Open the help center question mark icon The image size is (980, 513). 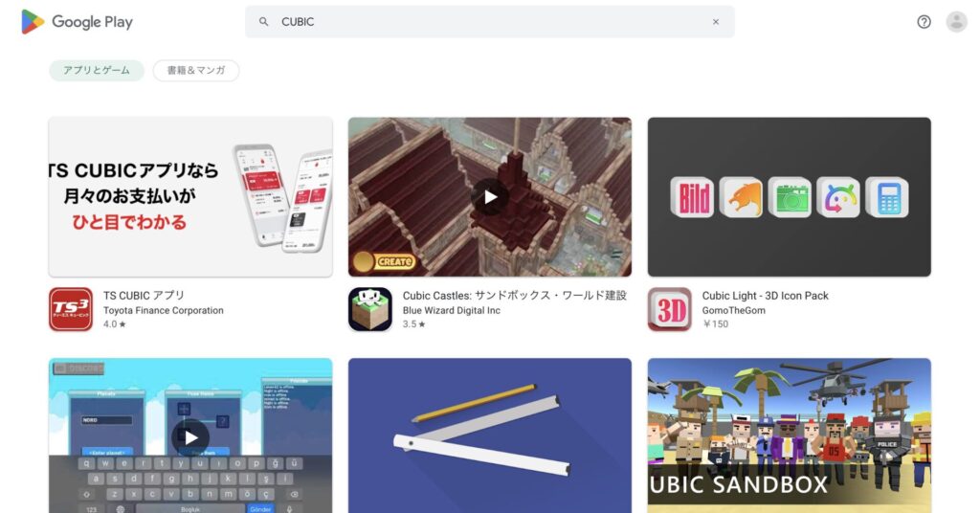pyautogui.click(x=924, y=22)
